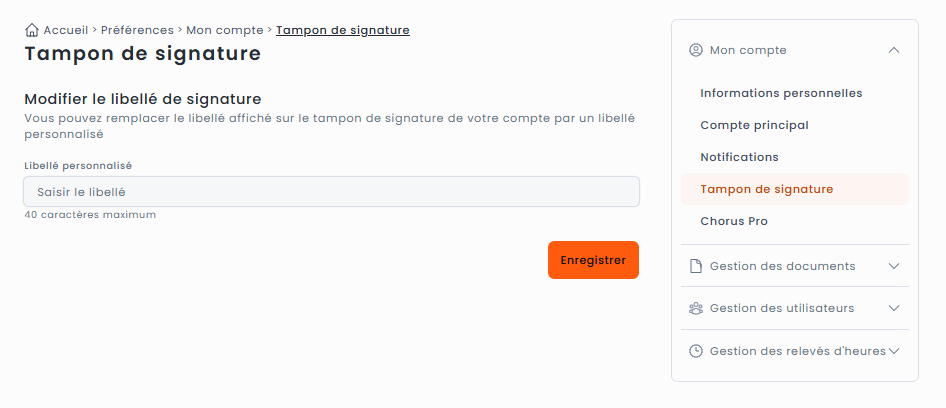Go to Compte principal in the sidebar

754,125
